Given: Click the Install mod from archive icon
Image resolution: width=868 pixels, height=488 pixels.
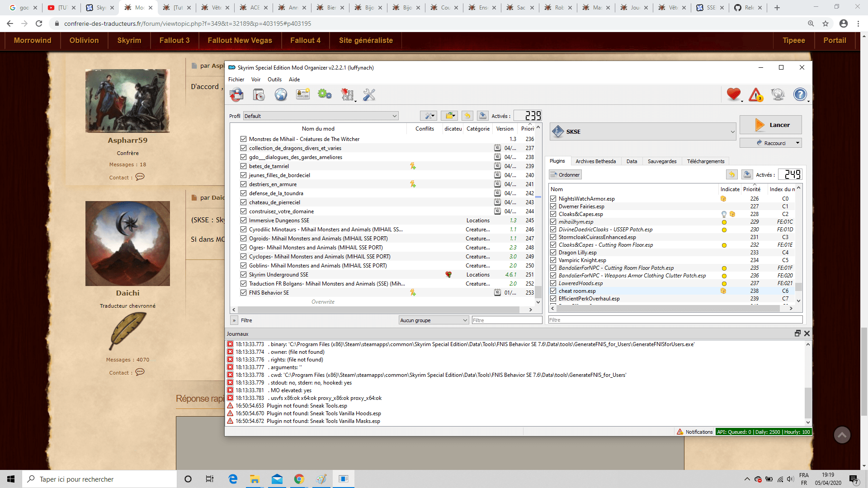Looking at the screenshot, I should coord(259,94).
